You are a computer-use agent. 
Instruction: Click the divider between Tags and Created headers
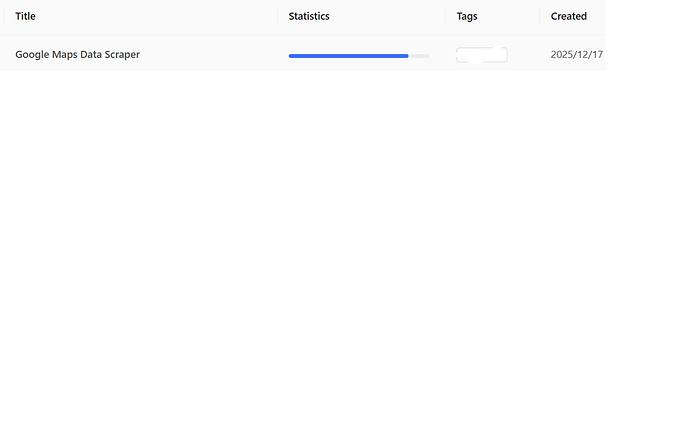click(540, 16)
